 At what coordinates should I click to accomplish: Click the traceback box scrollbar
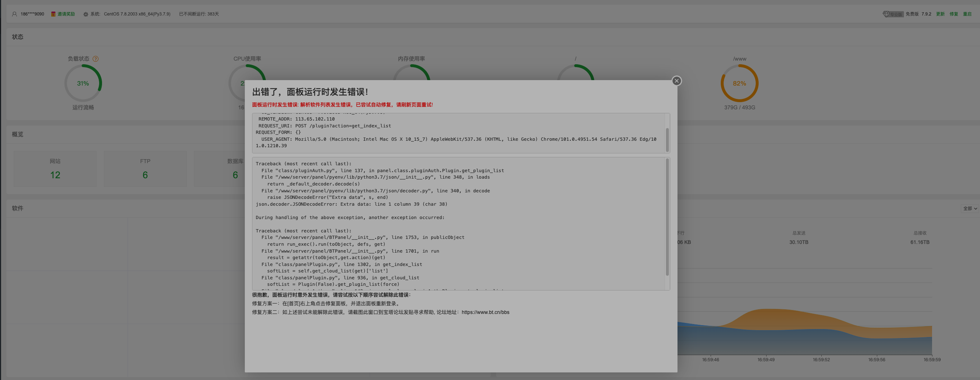click(667, 217)
